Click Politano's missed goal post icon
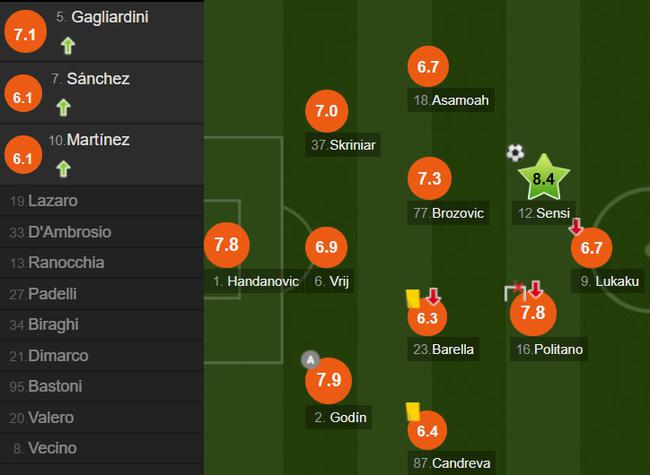 click(x=514, y=291)
